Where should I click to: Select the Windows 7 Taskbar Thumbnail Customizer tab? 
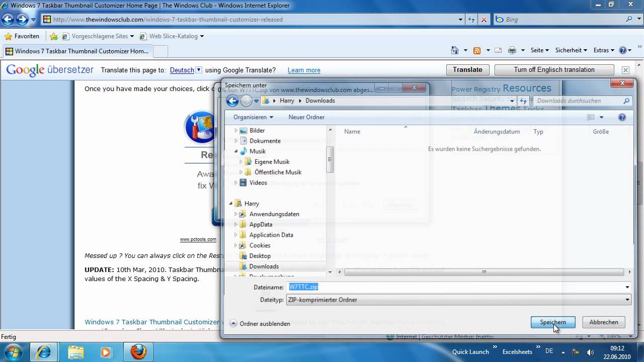pyautogui.click(x=77, y=51)
